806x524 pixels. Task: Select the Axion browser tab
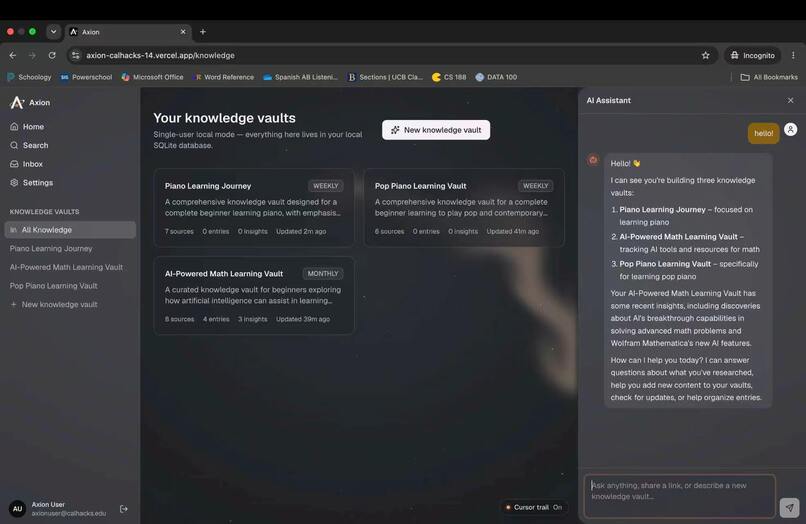[x=128, y=32]
